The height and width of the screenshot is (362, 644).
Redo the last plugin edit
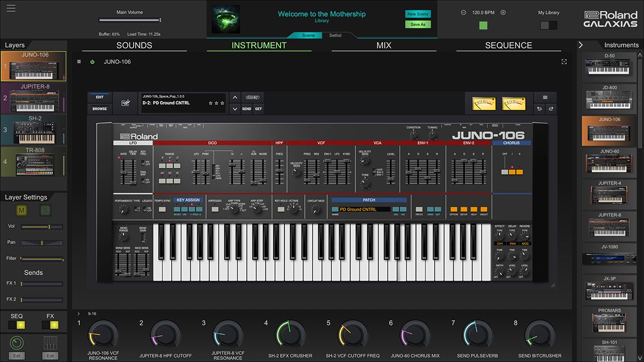[x=551, y=109]
